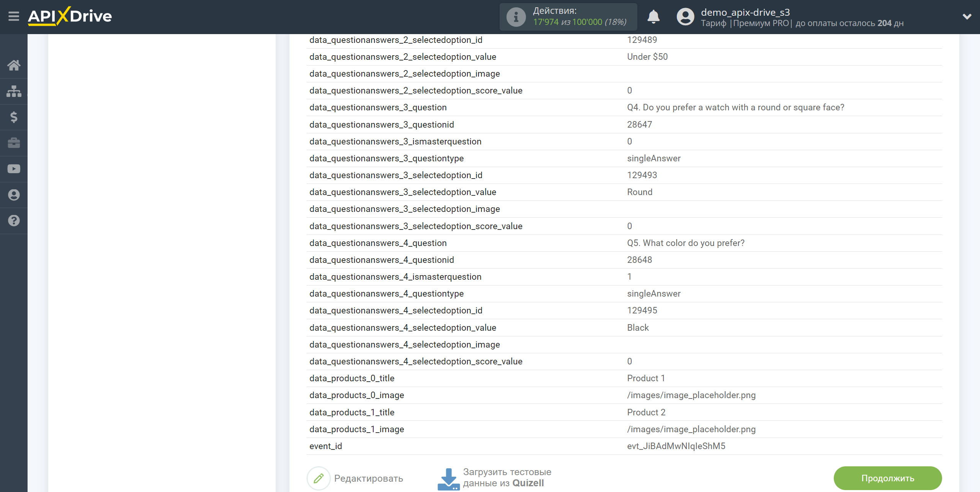Select 'data_products_1_image' placeholder path value
The width and height of the screenshot is (980, 492).
point(691,429)
